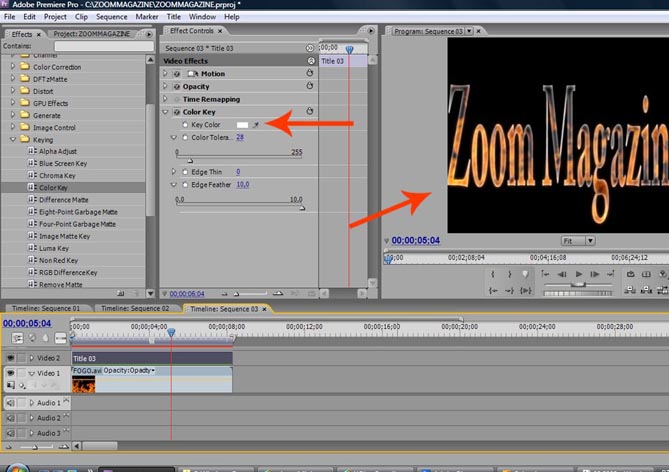Mute the Audio 1 track
The image size is (669, 472).
pyautogui.click(x=10, y=403)
